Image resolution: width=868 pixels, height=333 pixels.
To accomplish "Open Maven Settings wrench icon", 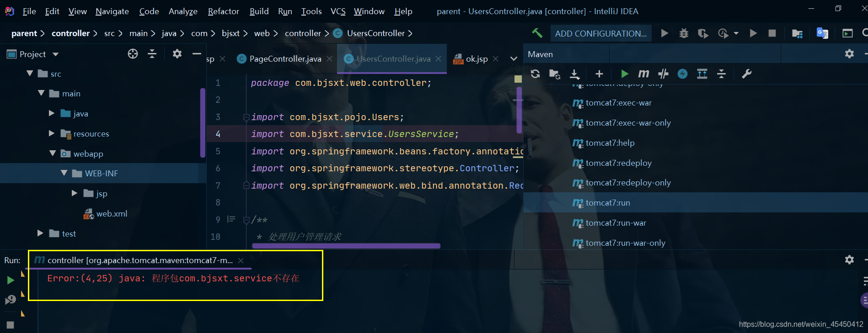I will 746,74.
